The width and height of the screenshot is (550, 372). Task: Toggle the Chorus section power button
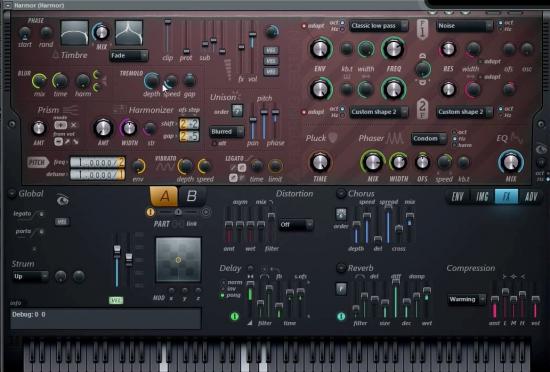click(341, 194)
